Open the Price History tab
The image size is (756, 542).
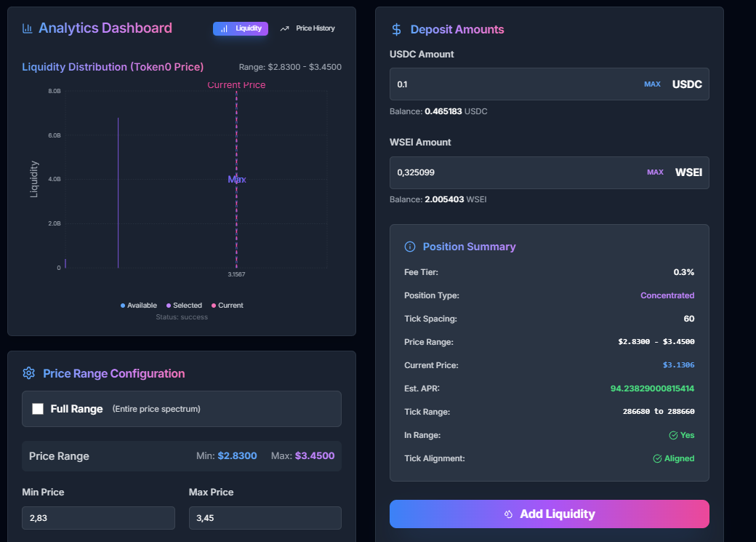point(307,28)
